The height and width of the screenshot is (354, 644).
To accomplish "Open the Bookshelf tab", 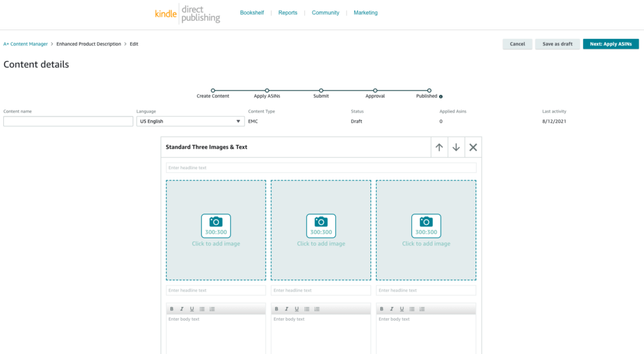I will tap(252, 13).
